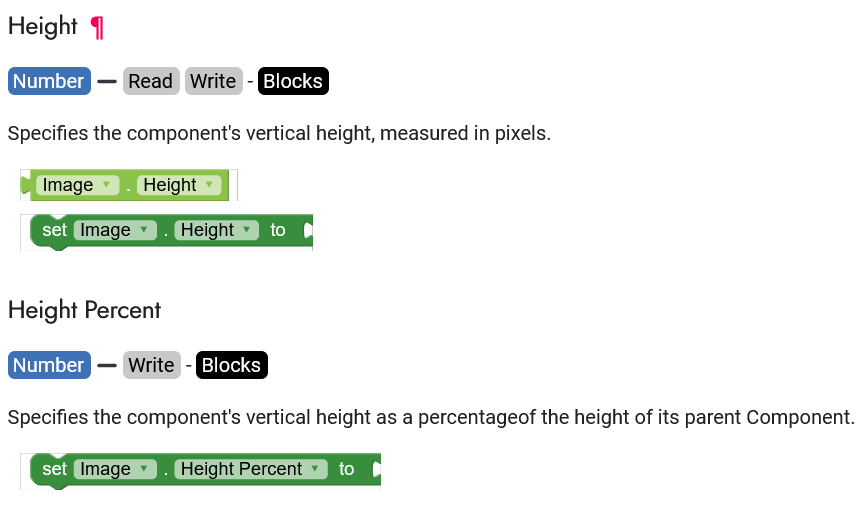868x512 pixels.
Task: Click the 'to' socket of set Height block
Action: [x=307, y=231]
